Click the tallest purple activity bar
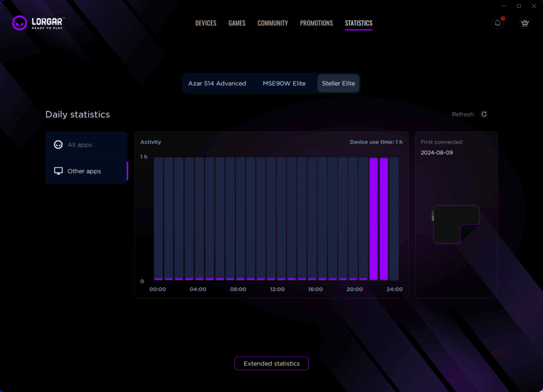This screenshot has height=392, width=543. click(373, 218)
